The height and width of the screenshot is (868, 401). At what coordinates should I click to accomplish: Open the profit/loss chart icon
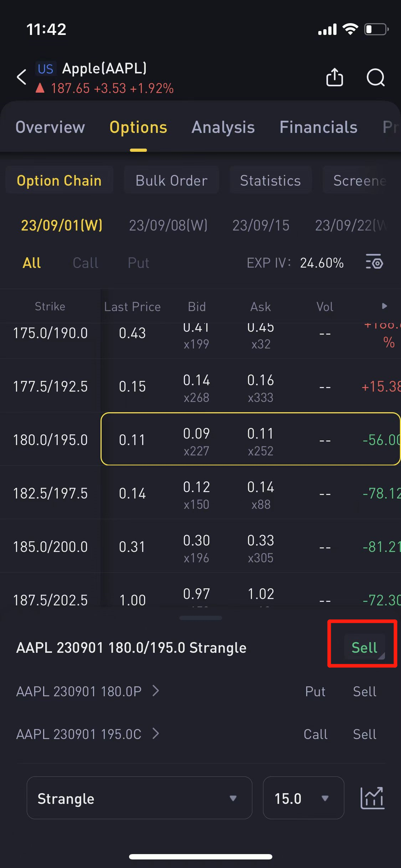tap(372, 798)
